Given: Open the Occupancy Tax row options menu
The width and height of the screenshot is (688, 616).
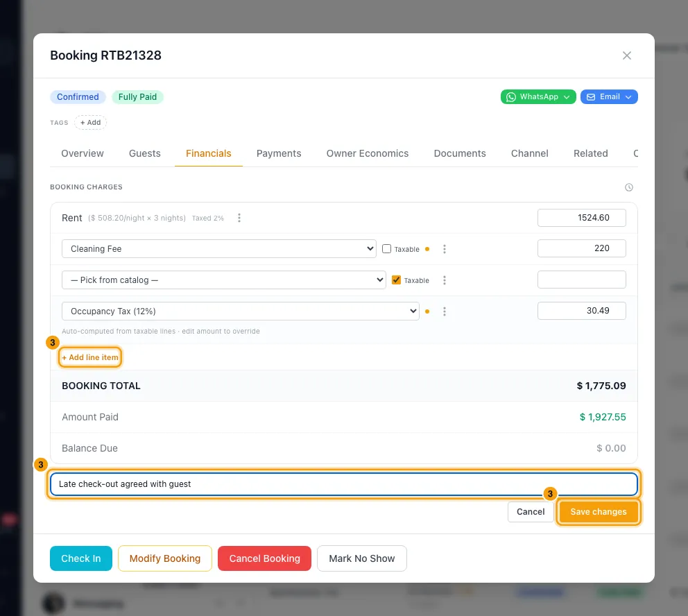Looking at the screenshot, I should 445,311.
